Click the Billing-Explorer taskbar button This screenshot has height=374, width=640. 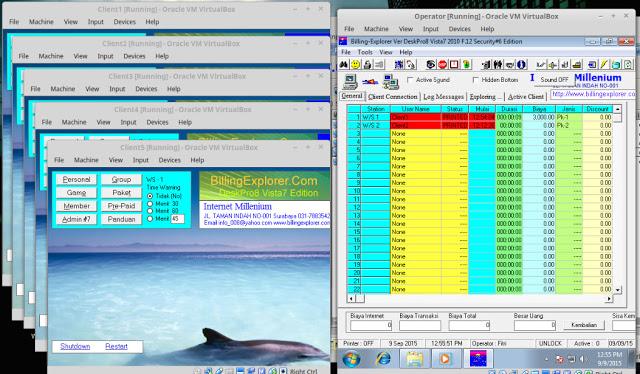point(478,359)
